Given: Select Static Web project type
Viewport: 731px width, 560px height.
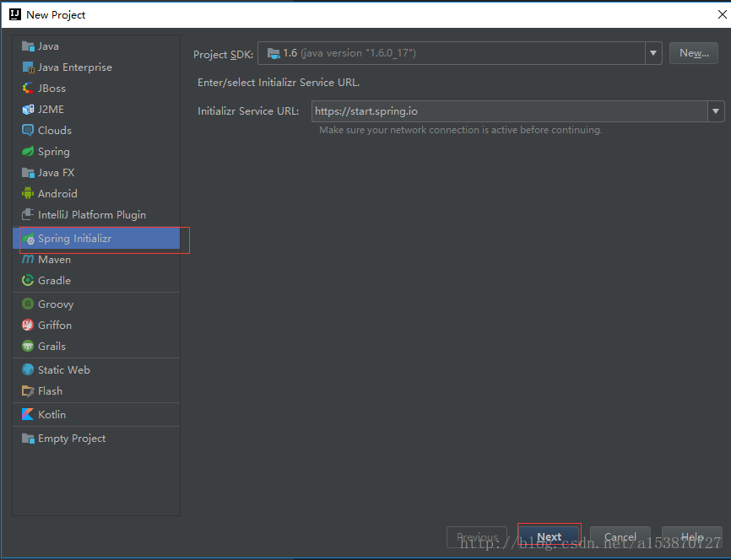Looking at the screenshot, I should tap(96, 369).
